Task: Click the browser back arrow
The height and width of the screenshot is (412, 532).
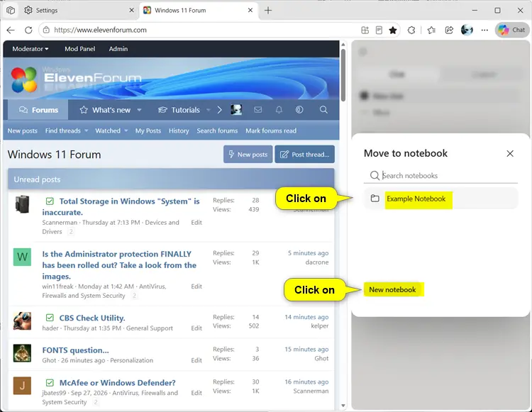Action: pos(11,30)
